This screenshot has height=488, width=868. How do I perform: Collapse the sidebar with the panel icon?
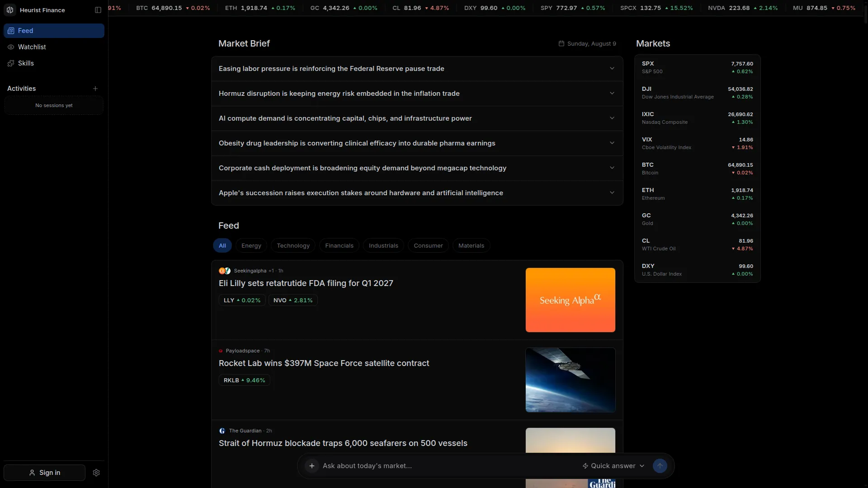98,10
